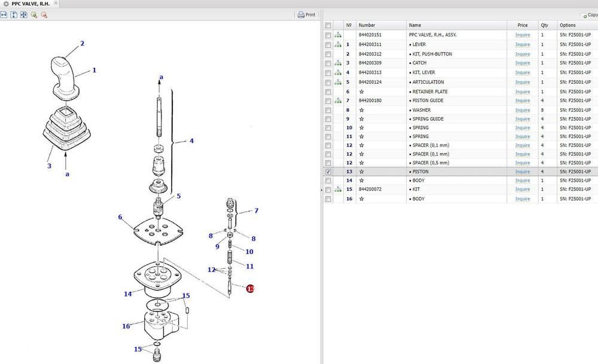598x364 pixels.
Task: Click Inquire link for LEVER
Action: tap(523, 44)
